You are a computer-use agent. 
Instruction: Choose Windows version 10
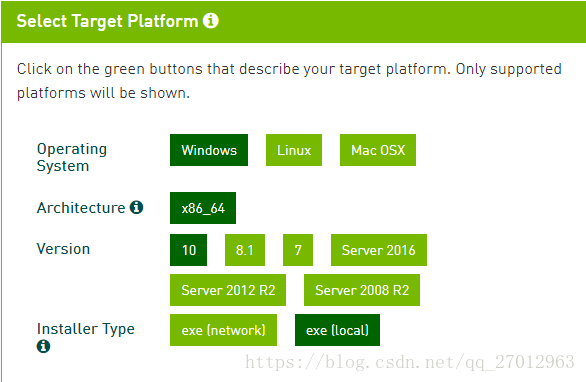tap(188, 250)
